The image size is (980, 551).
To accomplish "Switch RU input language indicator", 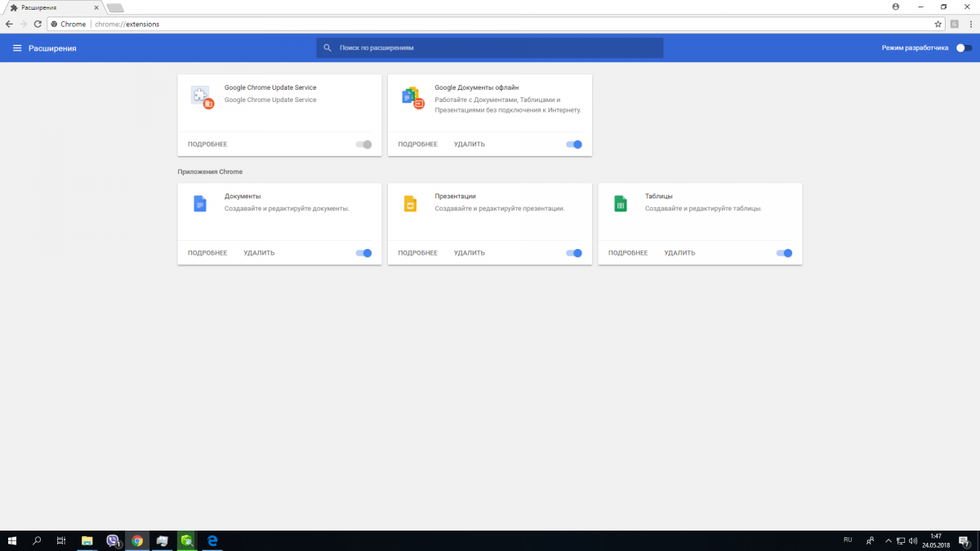I will click(848, 540).
